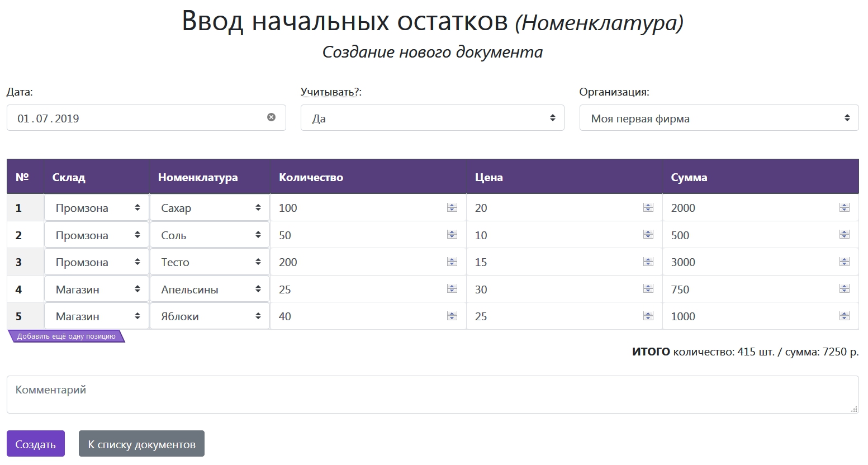Open the Склад dropdown in row 1

coord(97,208)
